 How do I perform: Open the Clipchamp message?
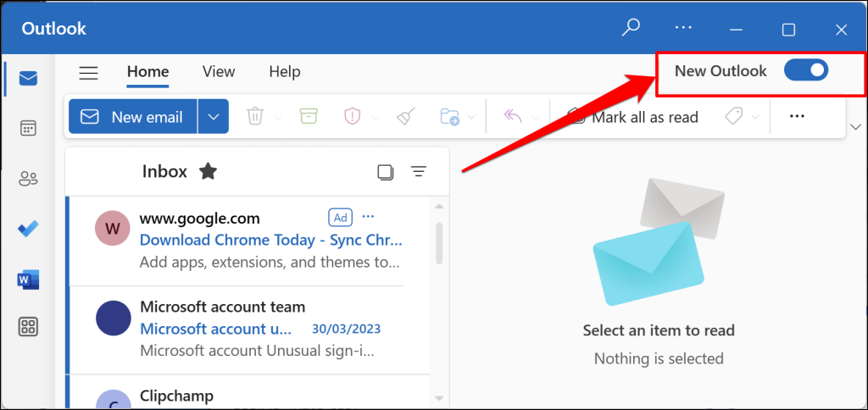(x=248, y=391)
